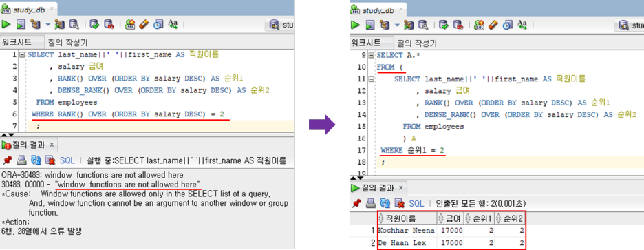
Task: Run script in the subquery window
Action: point(370,24)
